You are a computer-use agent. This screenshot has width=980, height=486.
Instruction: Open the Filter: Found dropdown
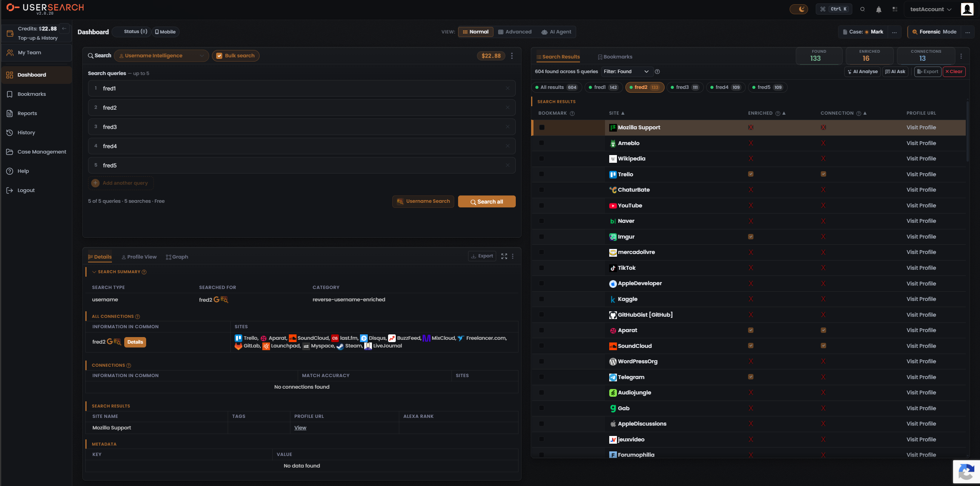pyautogui.click(x=626, y=72)
